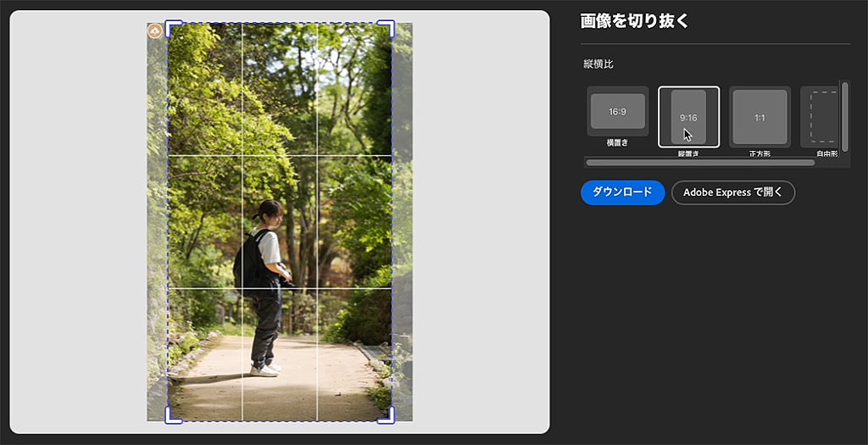Click the orange badge icon on photo corner
868x445 pixels.
(155, 31)
